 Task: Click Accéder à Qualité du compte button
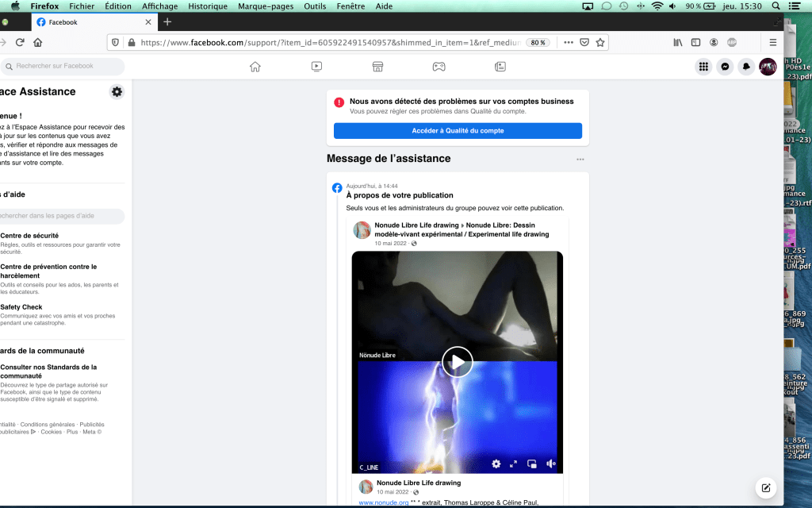coord(458,131)
